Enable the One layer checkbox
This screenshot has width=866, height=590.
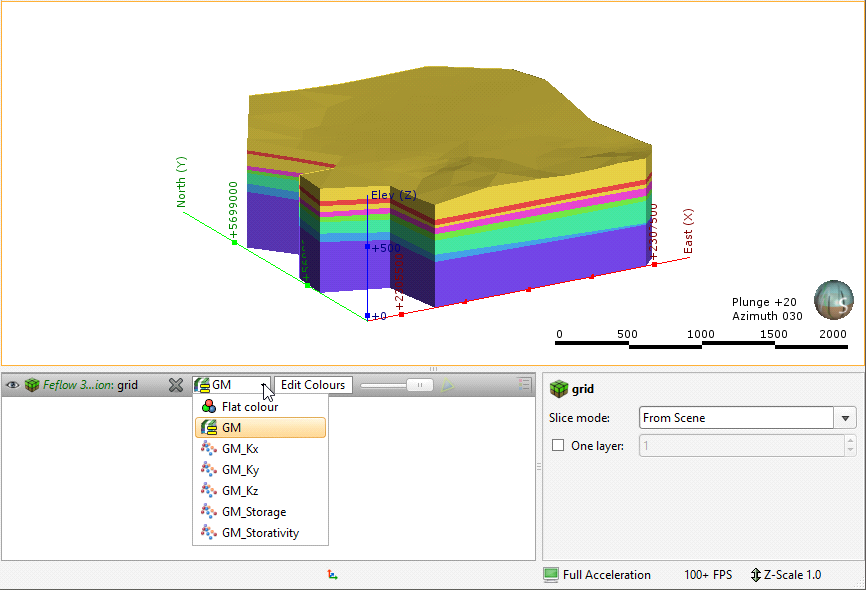(x=557, y=446)
